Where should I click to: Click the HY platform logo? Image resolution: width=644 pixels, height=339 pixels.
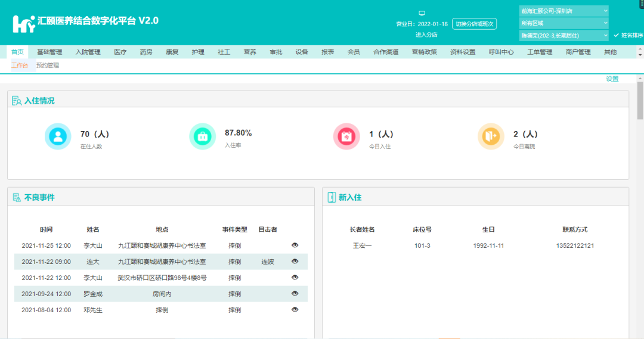click(x=24, y=23)
